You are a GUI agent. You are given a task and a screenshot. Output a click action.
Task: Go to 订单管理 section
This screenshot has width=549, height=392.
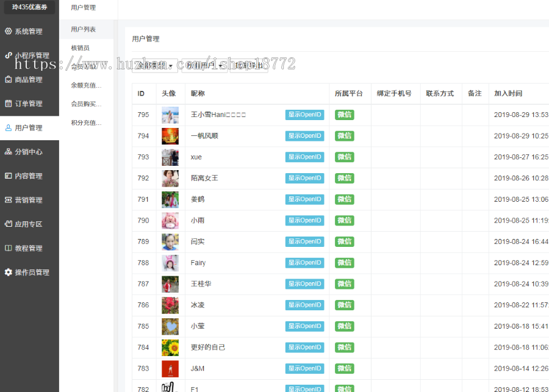click(29, 104)
